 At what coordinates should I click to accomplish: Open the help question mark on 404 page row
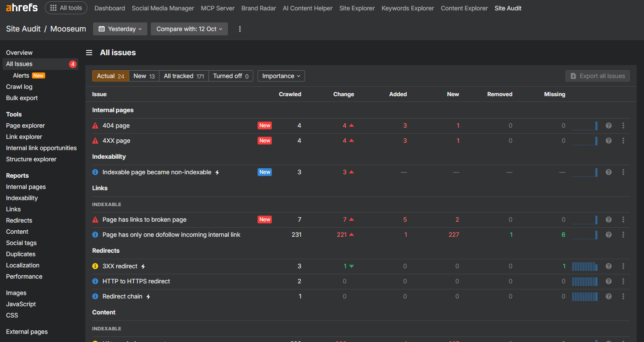click(x=609, y=125)
